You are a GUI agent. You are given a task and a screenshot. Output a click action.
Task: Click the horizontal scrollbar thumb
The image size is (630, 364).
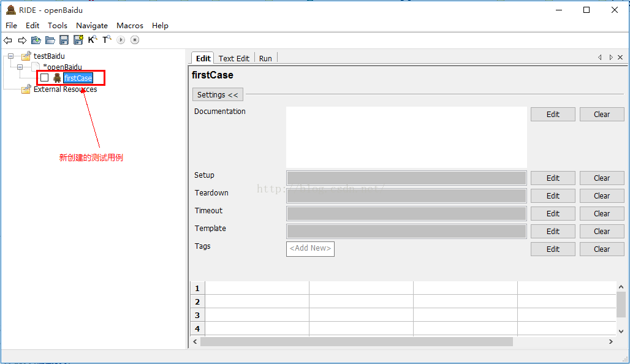(x=357, y=341)
